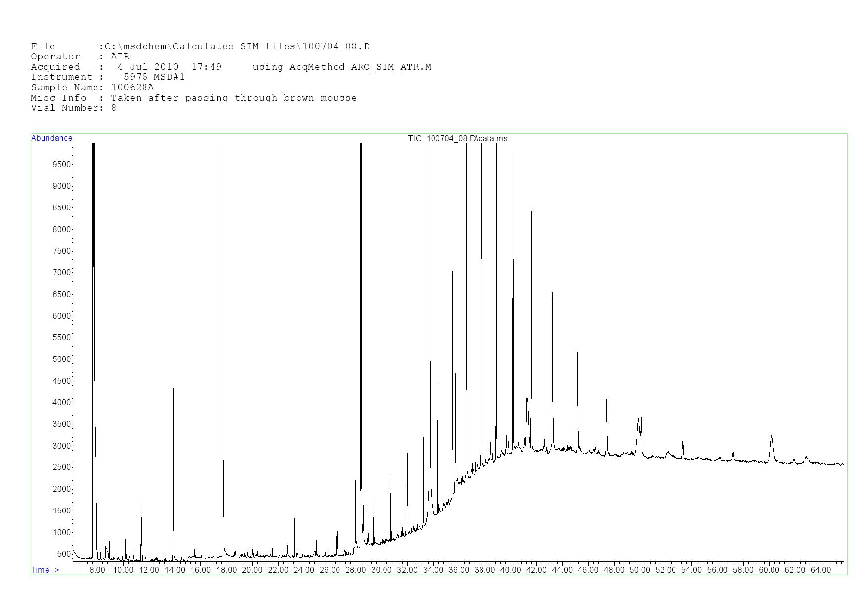Click the peak top near 8500 abundance
Screen dimensions: 868x614
(x=531, y=208)
